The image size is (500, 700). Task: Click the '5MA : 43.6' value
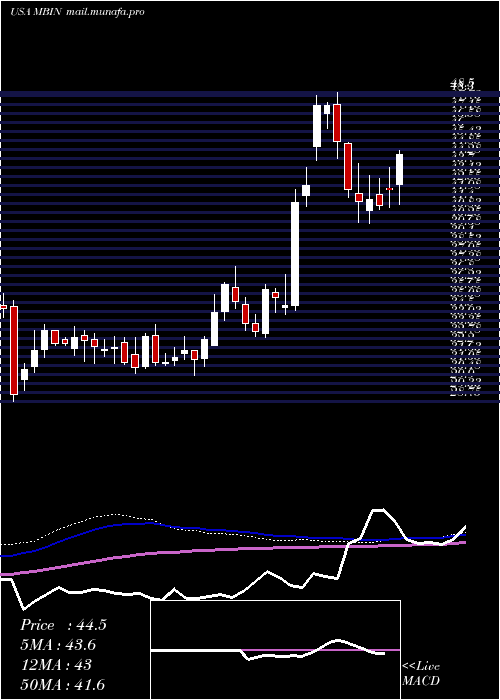[58, 645]
